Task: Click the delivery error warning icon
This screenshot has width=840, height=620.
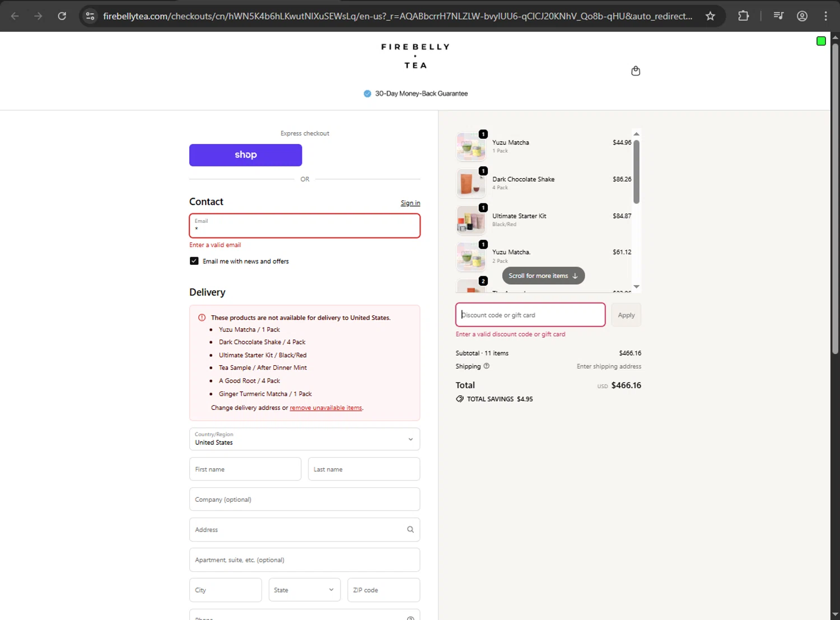Action: tap(202, 318)
